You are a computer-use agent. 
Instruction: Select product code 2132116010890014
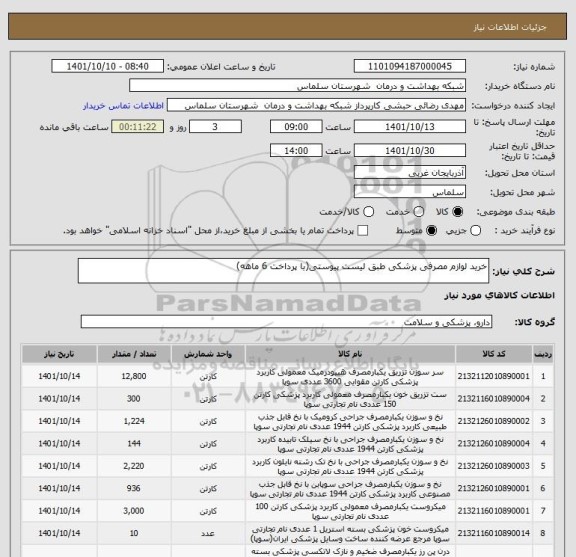(493, 533)
